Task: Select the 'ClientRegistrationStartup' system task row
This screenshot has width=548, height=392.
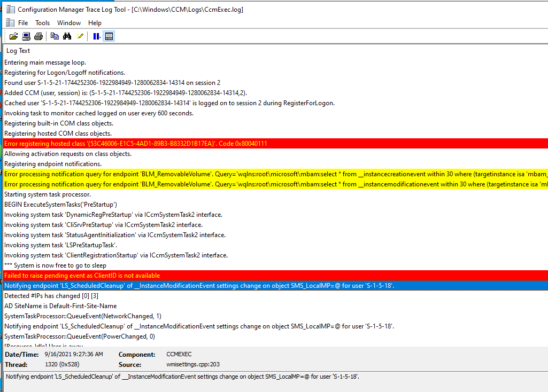Action: pos(275,255)
